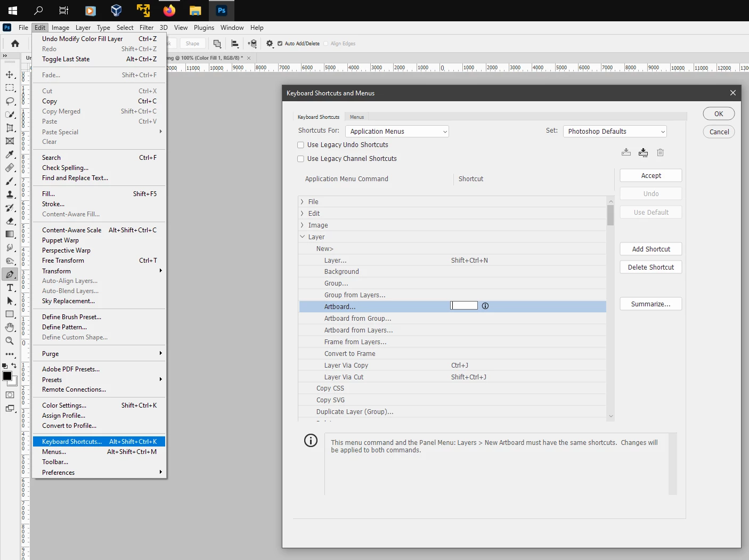The image size is (749, 560).
Task: Expand the File menu commands group
Action: click(302, 202)
